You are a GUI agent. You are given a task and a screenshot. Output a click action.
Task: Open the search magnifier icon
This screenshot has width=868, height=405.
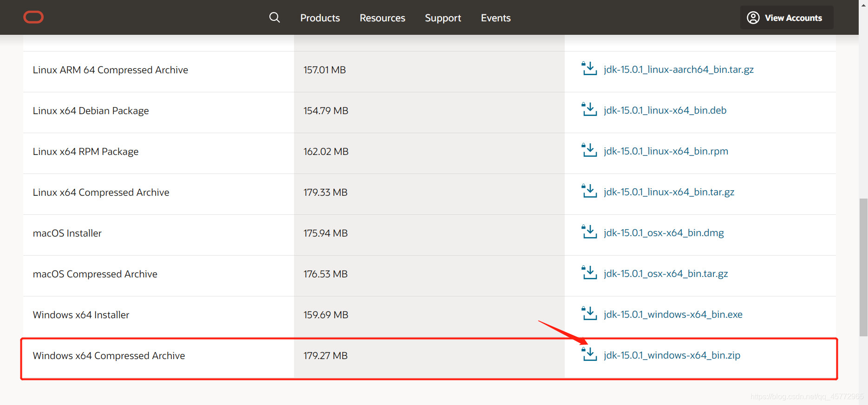pyautogui.click(x=274, y=18)
